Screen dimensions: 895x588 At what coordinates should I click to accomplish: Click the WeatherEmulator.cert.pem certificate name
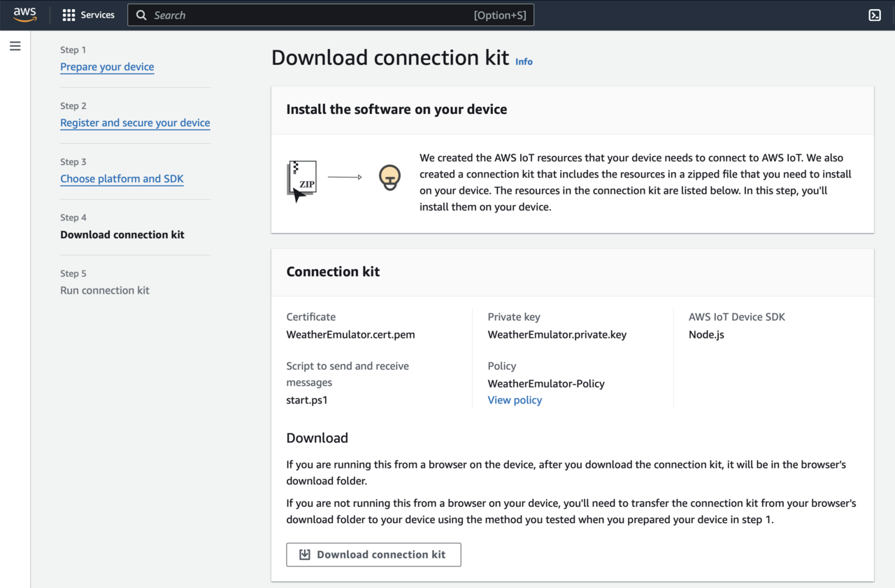[x=350, y=334]
